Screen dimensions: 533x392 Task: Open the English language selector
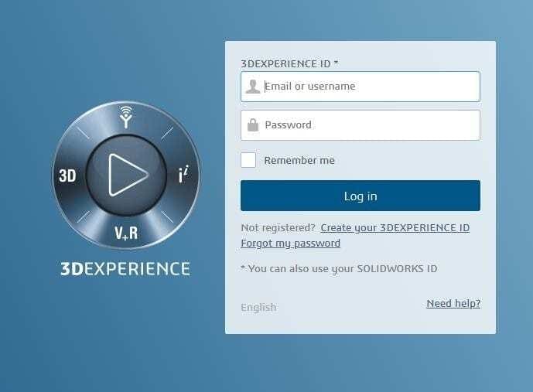point(258,307)
